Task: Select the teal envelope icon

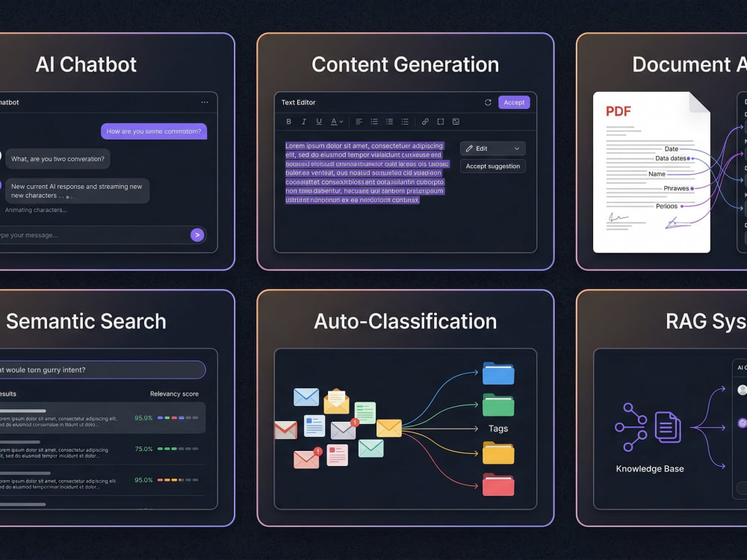Action: click(x=371, y=448)
